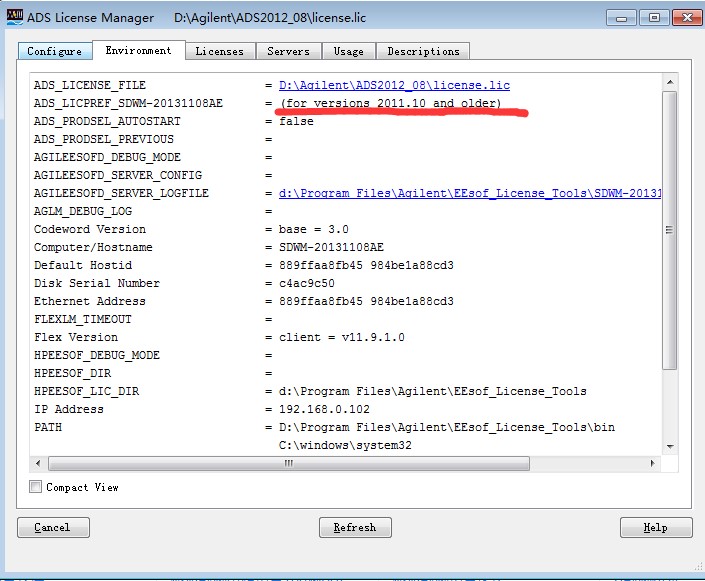The height and width of the screenshot is (581, 705).
Task: Open the AGILEESOFD_SERVER_LOGFILE path link
Action: tap(470, 193)
